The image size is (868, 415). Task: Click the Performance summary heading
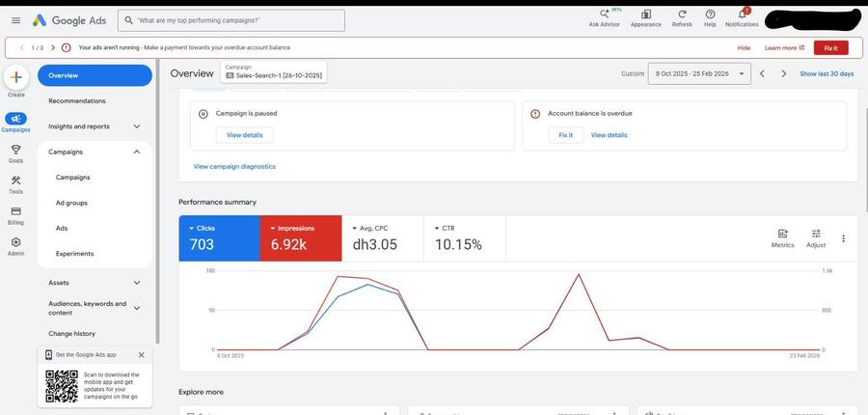coord(218,203)
